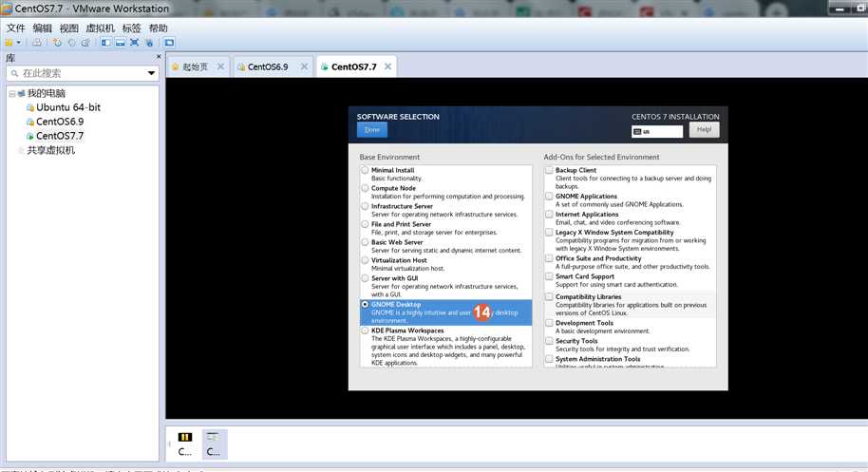This screenshot has width=868, height=472.
Task: Open the library search dropdown arrow
Action: point(151,73)
